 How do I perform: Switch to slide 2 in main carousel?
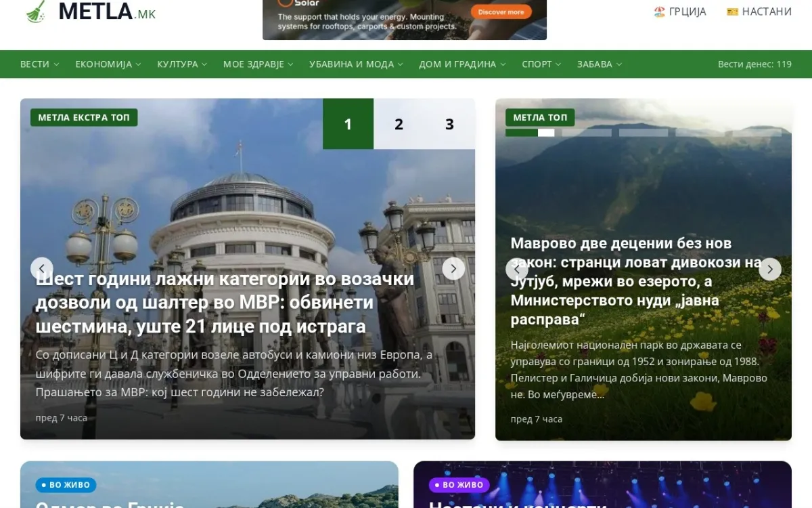pos(399,124)
